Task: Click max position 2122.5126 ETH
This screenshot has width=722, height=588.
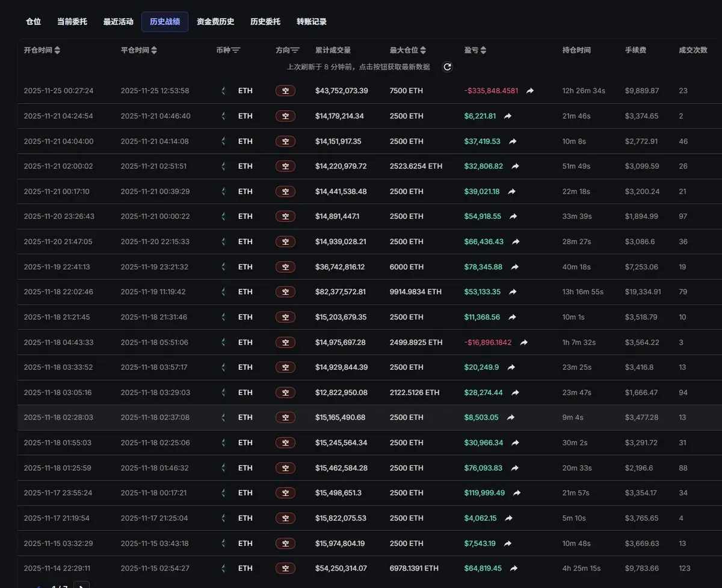Action: [x=415, y=393]
